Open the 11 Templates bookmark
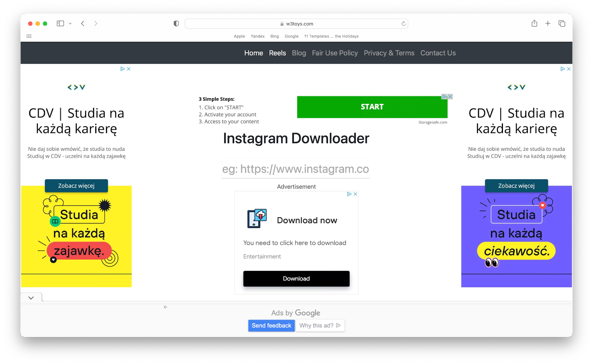593x364 pixels. (331, 36)
